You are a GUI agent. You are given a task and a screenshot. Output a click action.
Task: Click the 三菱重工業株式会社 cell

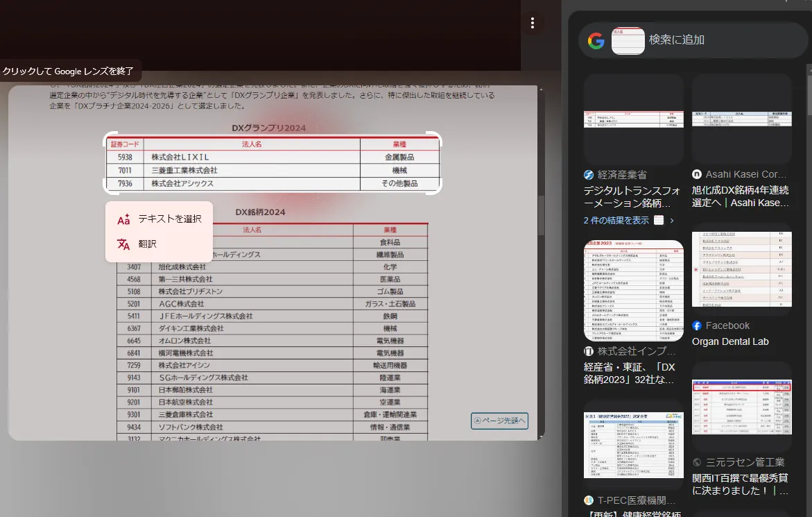pos(252,171)
